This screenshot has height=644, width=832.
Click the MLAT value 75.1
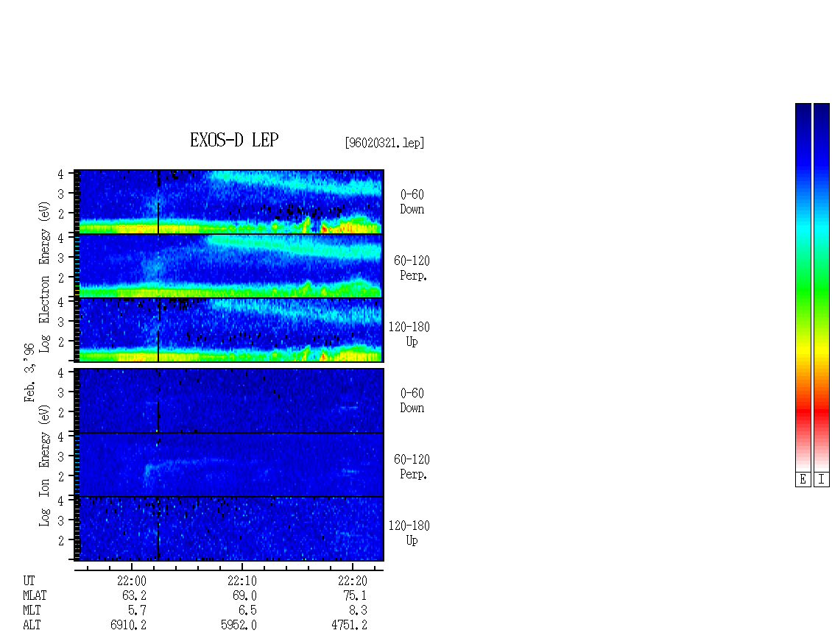(x=356, y=595)
